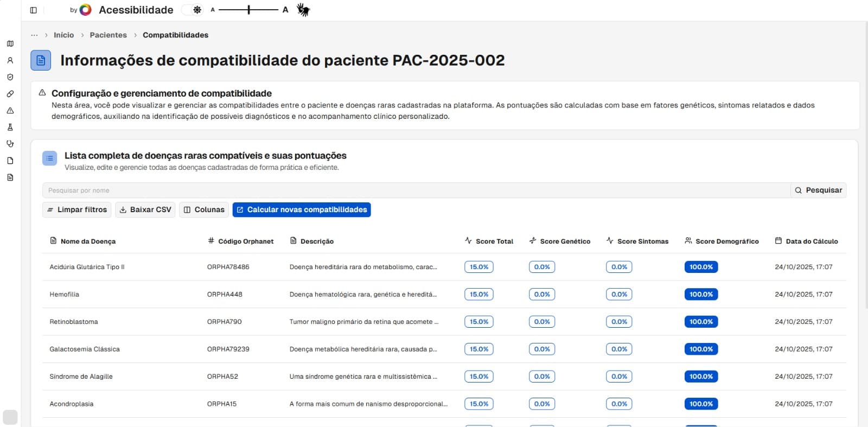Adjust the font size slider
The image size is (868, 427).
(248, 10)
